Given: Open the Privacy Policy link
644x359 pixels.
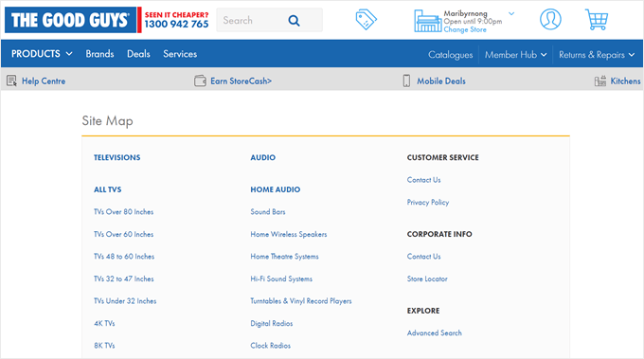Looking at the screenshot, I should (428, 202).
